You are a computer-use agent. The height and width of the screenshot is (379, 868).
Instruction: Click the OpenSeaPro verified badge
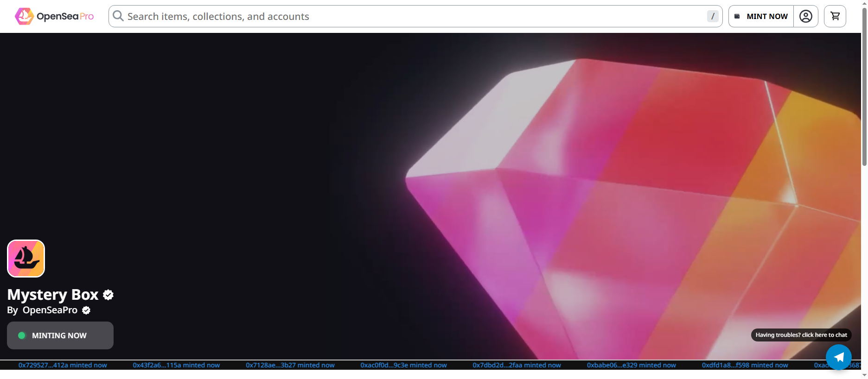click(x=86, y=310)
